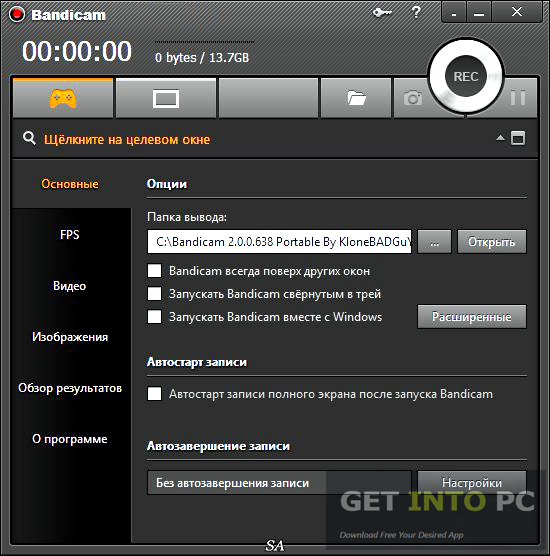Click the magnifier target window search icon
Screen dimensions: 550x556
tap(29, 138)
